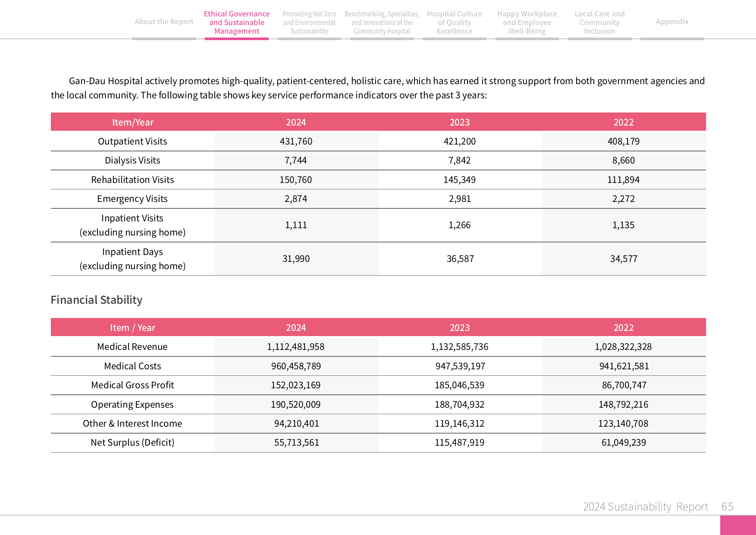Screen dimensions: 756x535
Task: Select the 1,132,585,736 revenue value
Action: click(460, 347)
